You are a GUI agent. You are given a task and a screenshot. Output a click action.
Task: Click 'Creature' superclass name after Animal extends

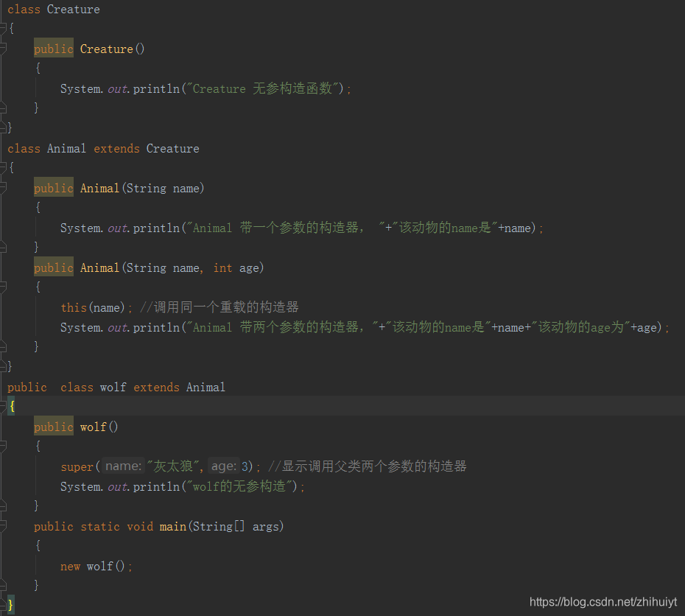click(x=173, y=149)
